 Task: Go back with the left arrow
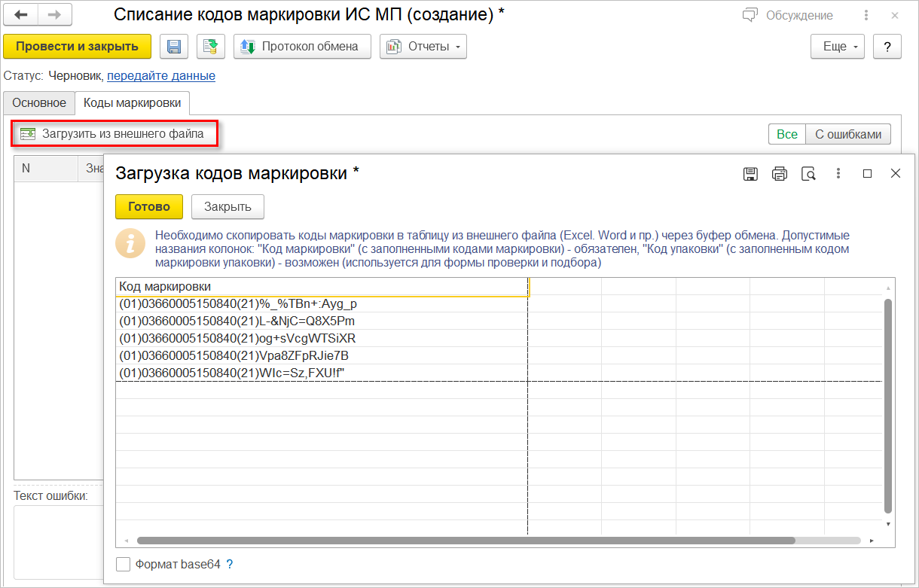[21, 15]
